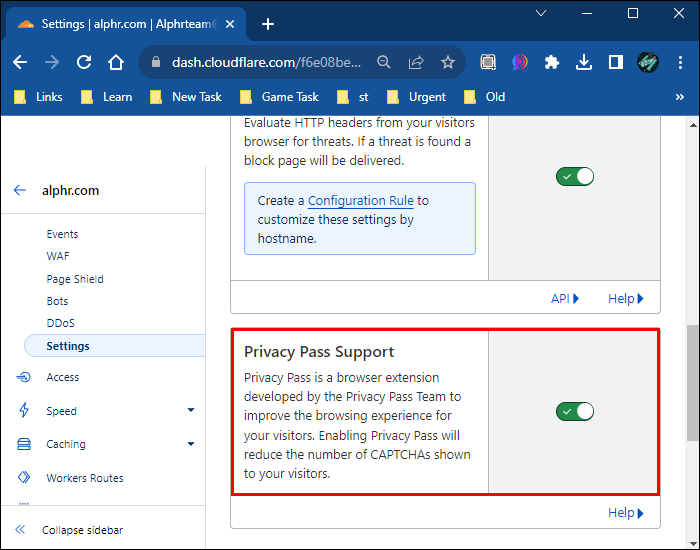The width and height of the screenshot is (700, 550).
Task: Click the share icon in address bar
Action: [416, 62]
